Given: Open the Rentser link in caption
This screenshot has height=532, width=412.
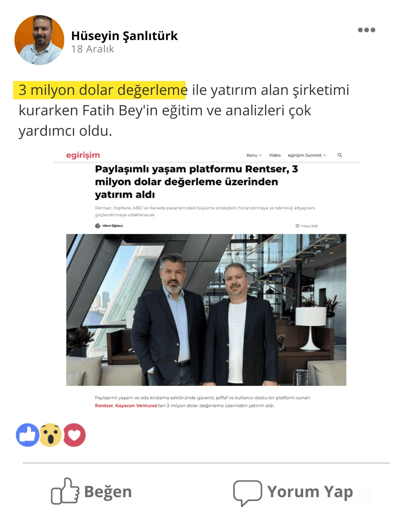Looking at the screenshot, I should pos(104,406).
